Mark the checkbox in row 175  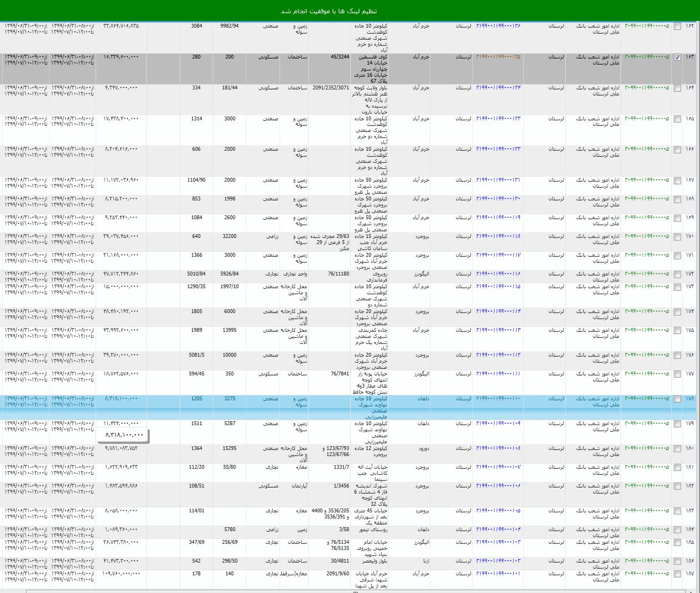(x=677, y=331)
